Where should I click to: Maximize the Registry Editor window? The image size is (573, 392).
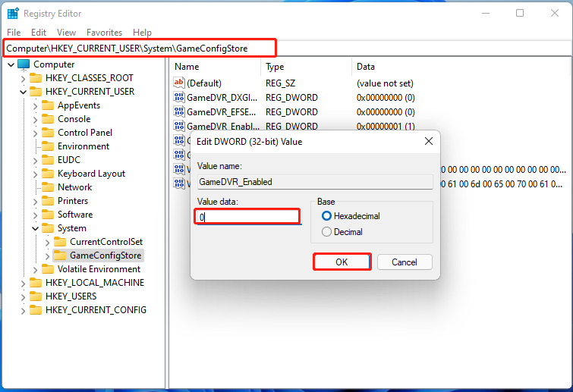tap(520, 13)
